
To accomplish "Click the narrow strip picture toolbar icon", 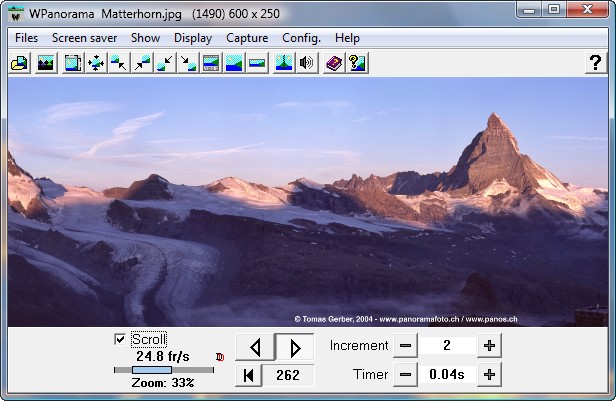I will 257,63.
